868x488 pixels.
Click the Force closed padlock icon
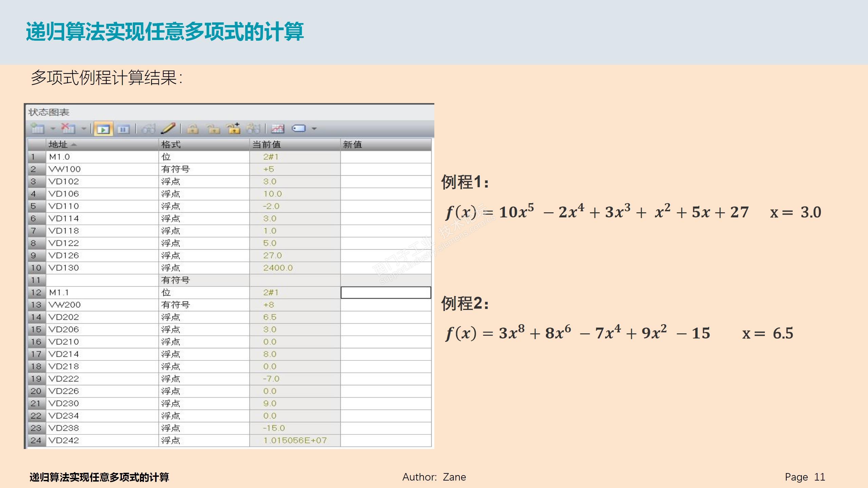tap(193, 129)
